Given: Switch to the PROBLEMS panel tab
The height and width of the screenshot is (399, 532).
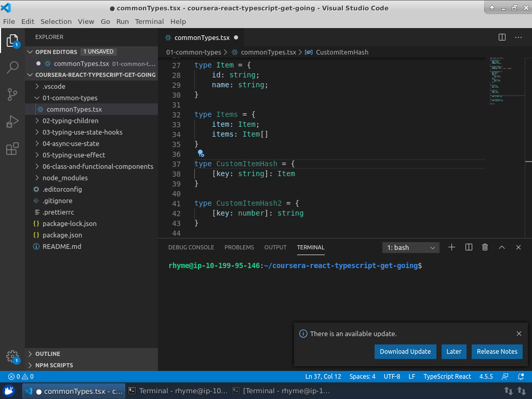Looking at the screenshot, I should point(239,247).
